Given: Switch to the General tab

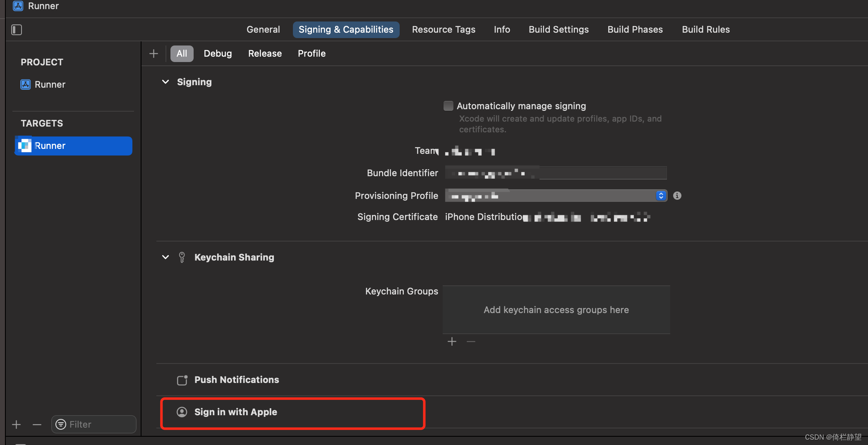Looking at the screenshot, I should tap(263, 30).
